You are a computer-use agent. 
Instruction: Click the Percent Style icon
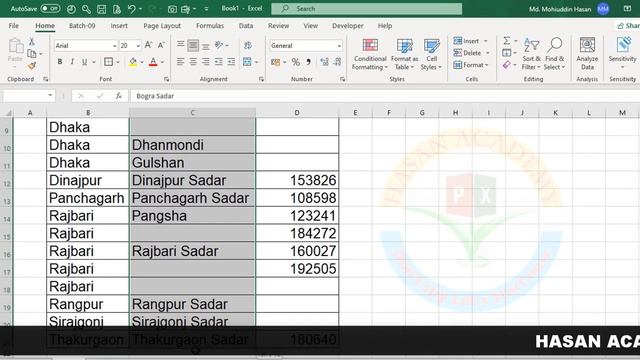tap(296, 62)
